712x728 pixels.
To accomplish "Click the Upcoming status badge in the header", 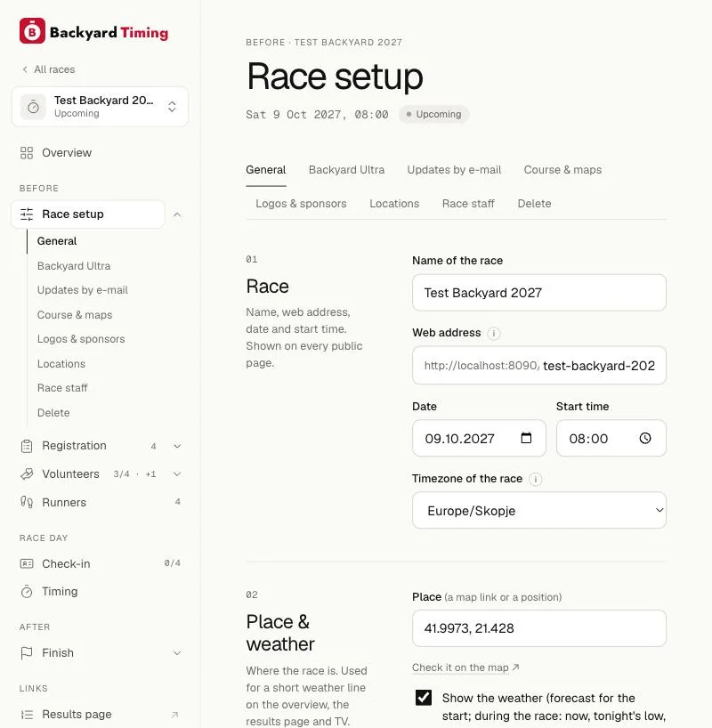I will 433,114.
